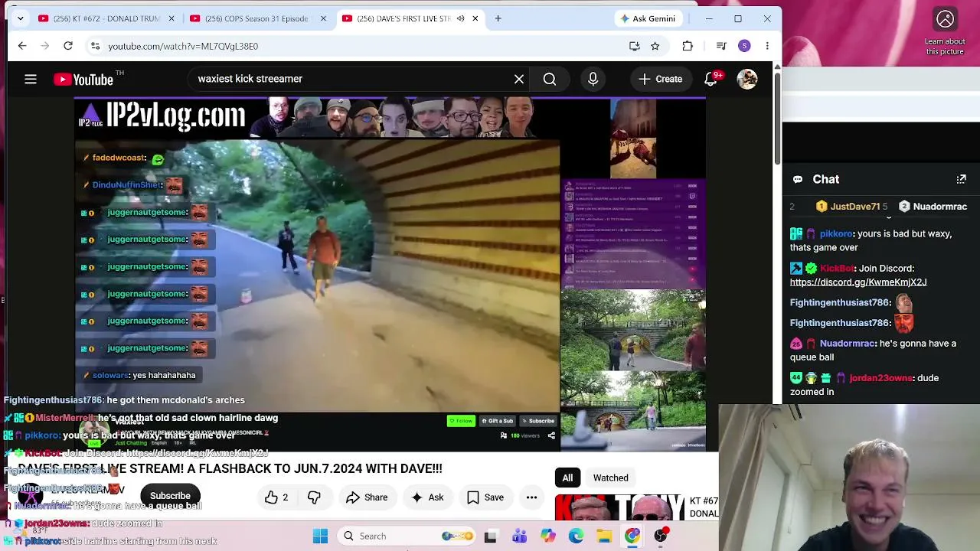The image size is (980, 551).
Task: Click the video player area
Action: 390,275
